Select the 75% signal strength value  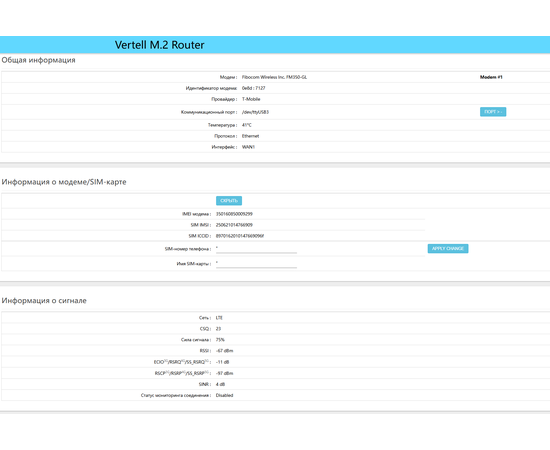click(x=220, y=340)
